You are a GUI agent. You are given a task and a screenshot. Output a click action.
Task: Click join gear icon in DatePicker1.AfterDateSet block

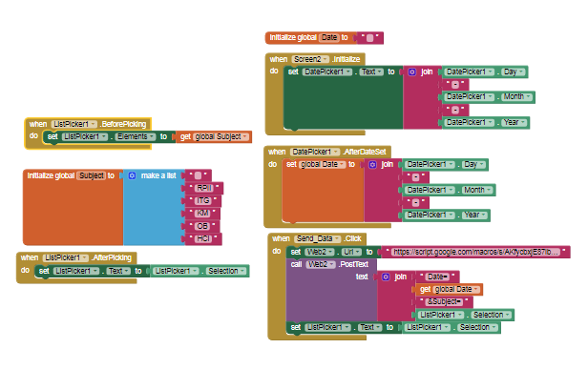pos(372,164)
